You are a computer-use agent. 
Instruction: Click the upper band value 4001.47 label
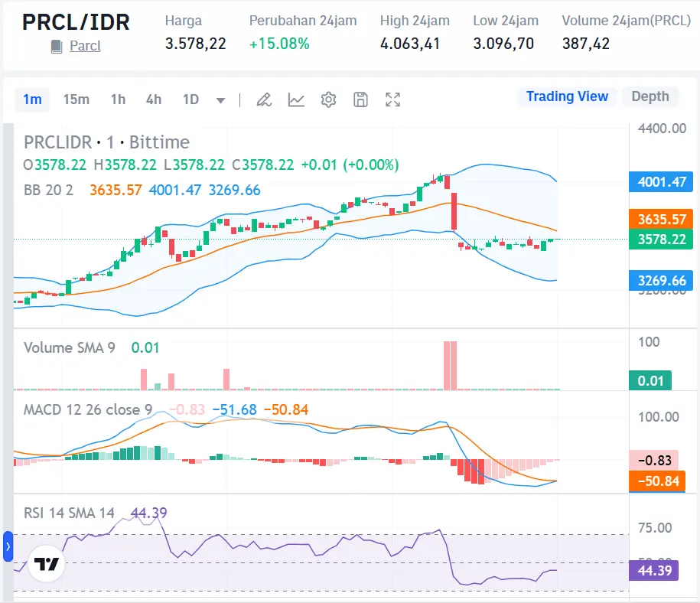coord(660,182)
